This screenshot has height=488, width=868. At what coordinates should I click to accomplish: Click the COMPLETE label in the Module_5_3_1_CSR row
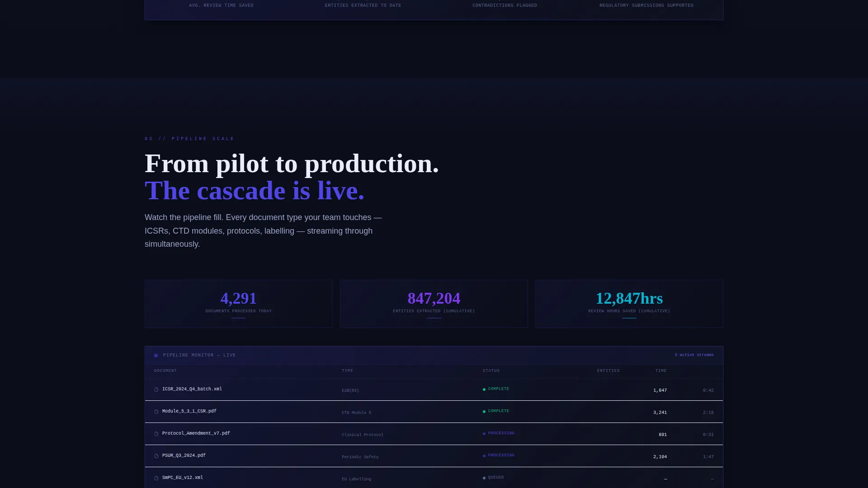(x=499, y=411)
